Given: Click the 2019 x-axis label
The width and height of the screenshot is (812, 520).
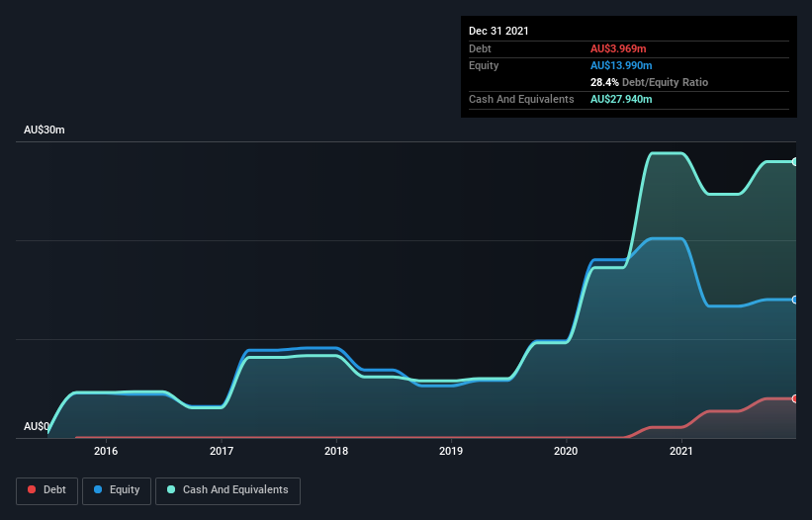Looking at the screenshot, I should (x=451, y=451).
